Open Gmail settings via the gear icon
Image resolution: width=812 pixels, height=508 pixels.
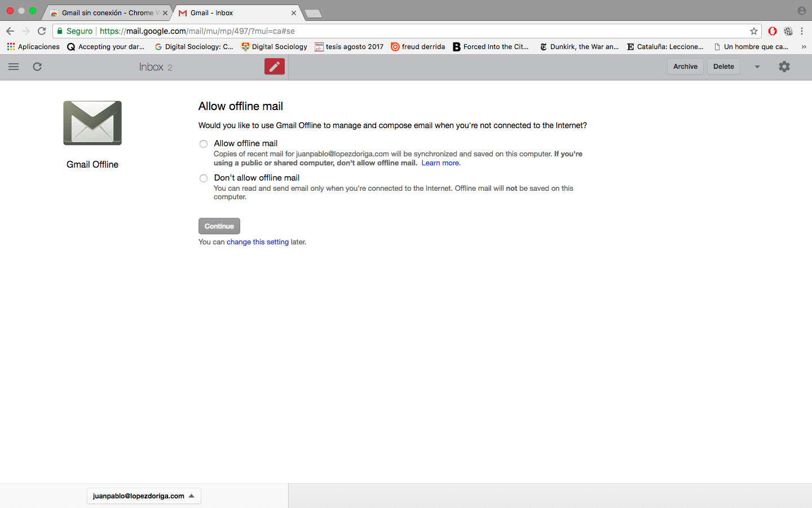pyautogui.click(x=784, y=66)
